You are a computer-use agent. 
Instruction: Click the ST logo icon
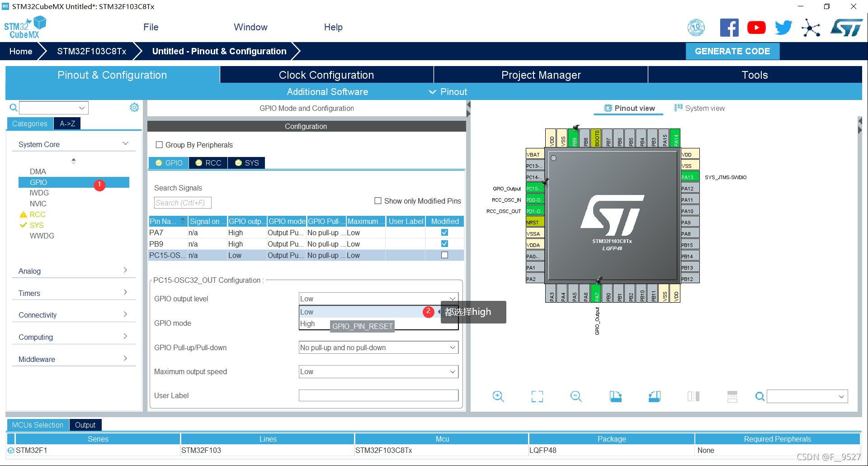point(846,28)
